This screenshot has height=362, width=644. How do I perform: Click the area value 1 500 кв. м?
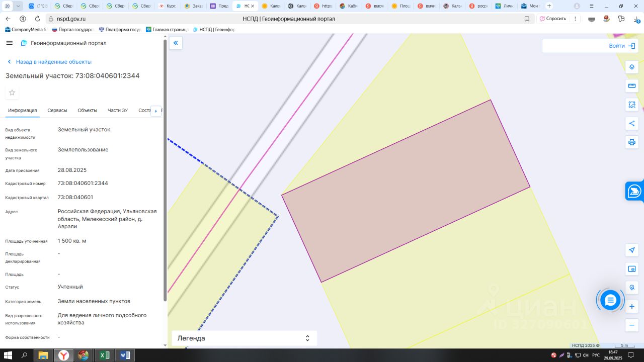72,241
